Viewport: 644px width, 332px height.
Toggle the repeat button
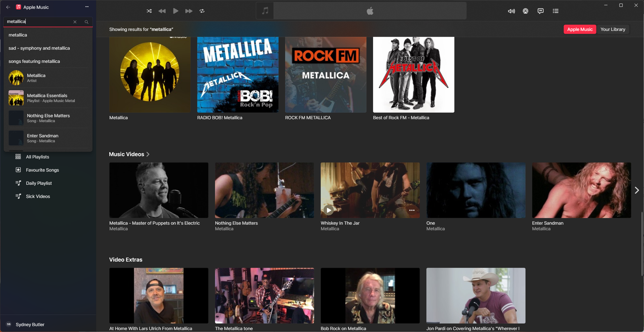point(202,11)
